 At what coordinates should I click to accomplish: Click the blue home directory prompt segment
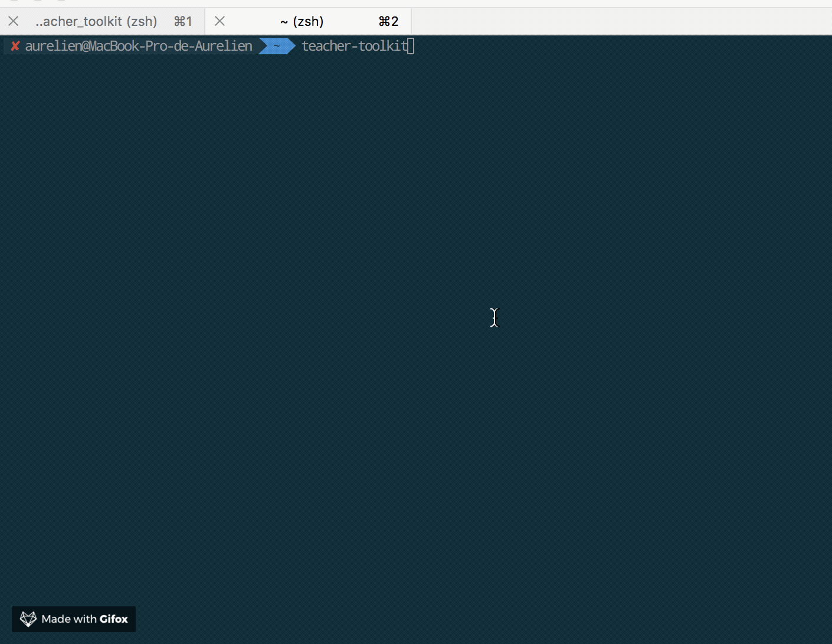click(277, 46)
